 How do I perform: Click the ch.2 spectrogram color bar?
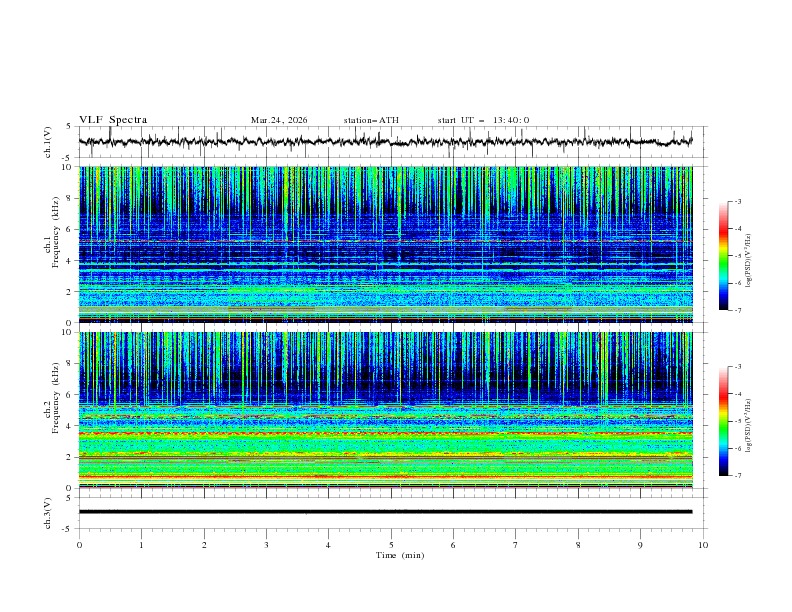pyautogui.click(x=724, y=421)
